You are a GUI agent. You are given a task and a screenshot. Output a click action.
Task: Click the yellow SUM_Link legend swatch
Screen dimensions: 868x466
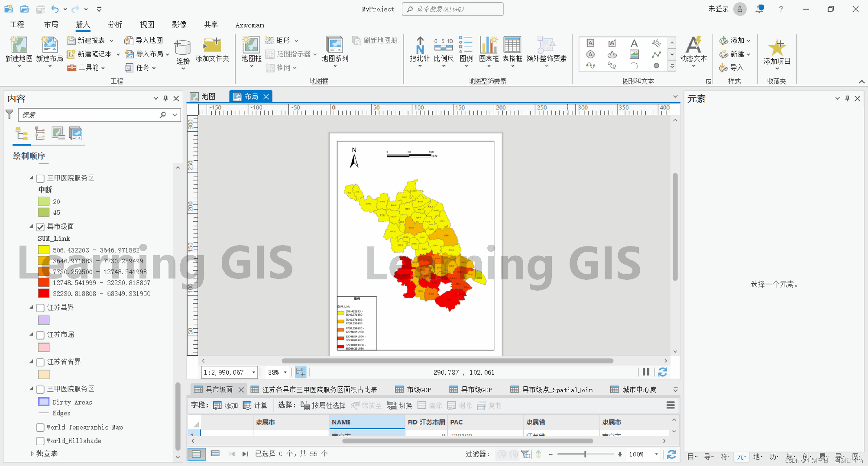point(44,250)
